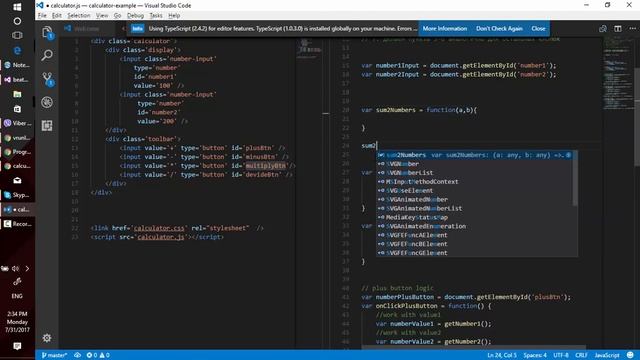Viewport: 640px width, 360px height.
Task: Open the clock showing 2:34 PM
Action: (17, 322)
